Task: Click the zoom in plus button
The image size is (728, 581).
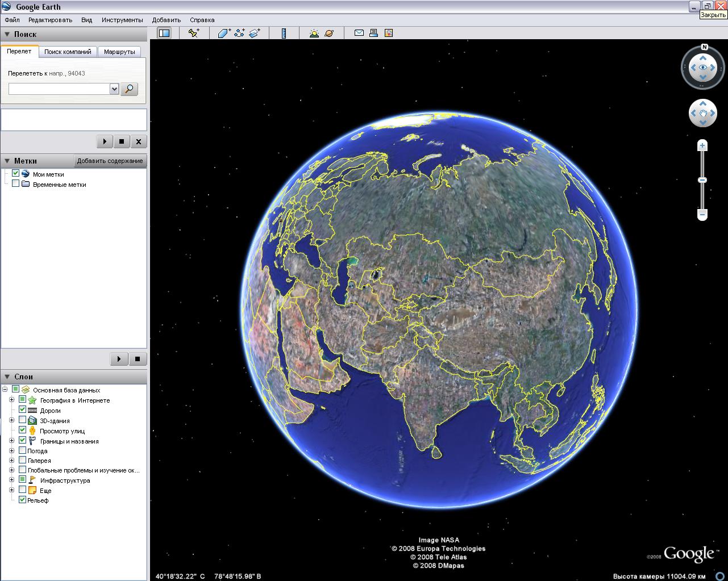Action: click(702, 146)
